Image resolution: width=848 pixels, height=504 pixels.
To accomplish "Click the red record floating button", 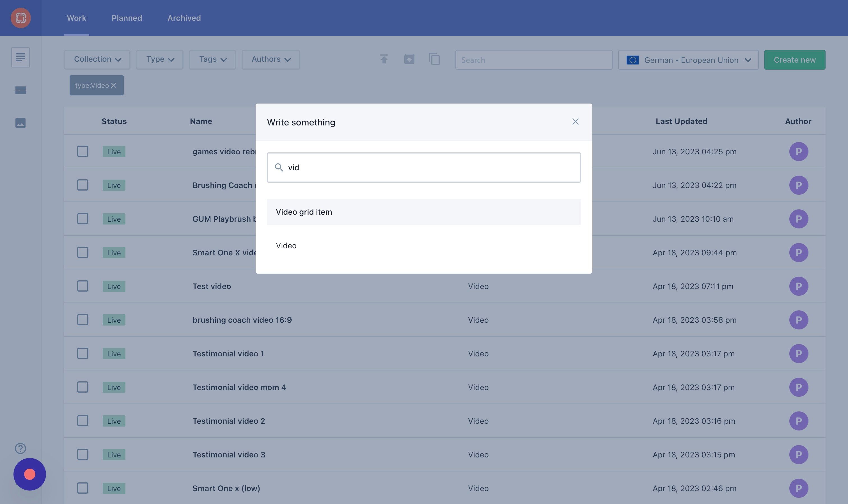I will [x=29, y=474].
